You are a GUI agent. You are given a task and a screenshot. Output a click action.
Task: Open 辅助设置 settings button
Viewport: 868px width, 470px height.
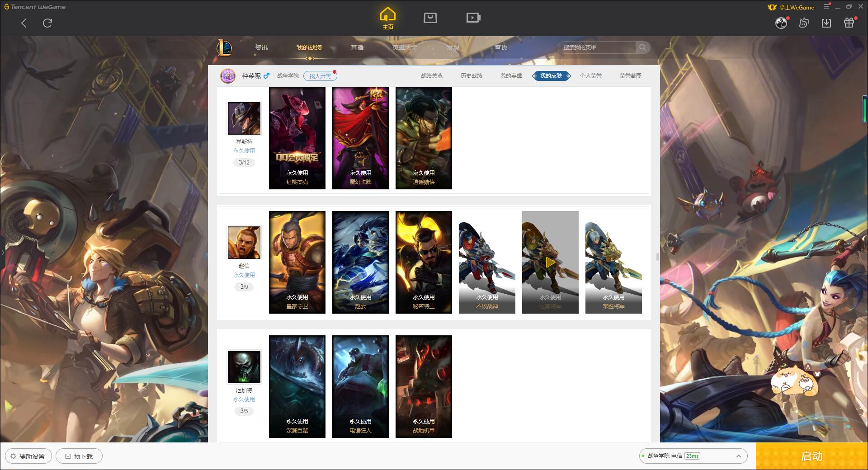point(28,456)
